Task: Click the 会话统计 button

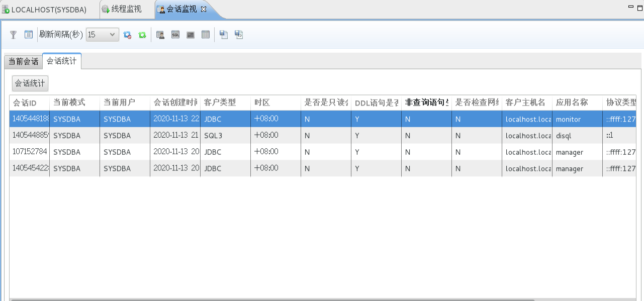Action: point(30,83)
